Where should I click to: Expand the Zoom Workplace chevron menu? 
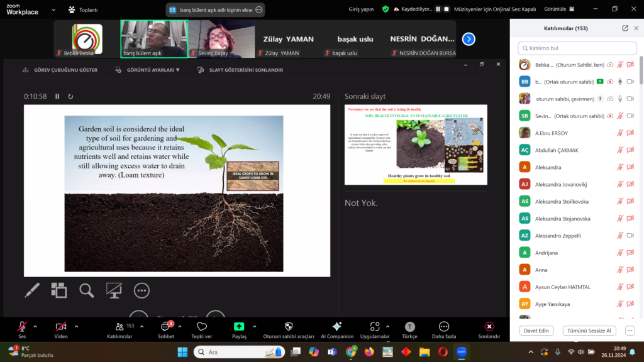click(x=53, y=10)
